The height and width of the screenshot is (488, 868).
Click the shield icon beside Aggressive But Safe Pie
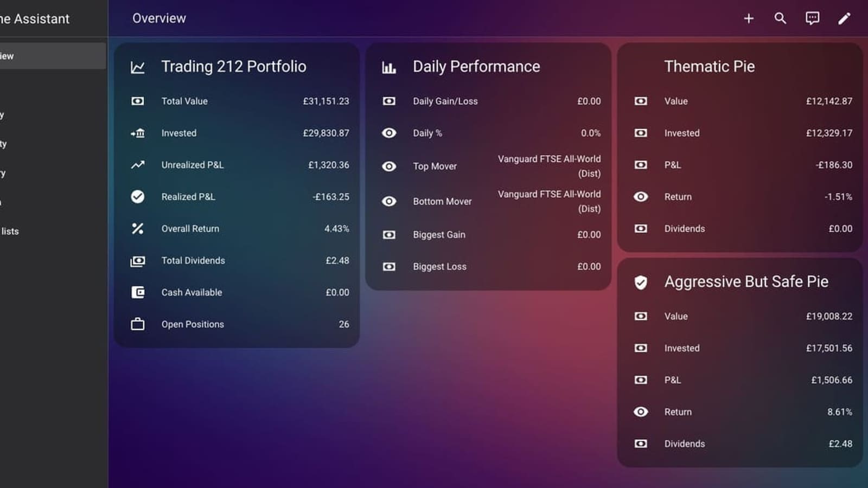pos(641,282)
